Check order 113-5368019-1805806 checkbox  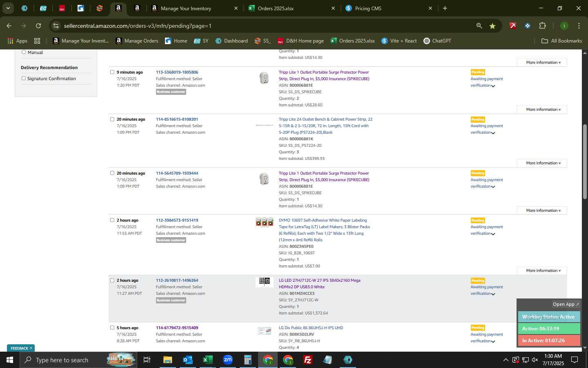click(112, 72)
